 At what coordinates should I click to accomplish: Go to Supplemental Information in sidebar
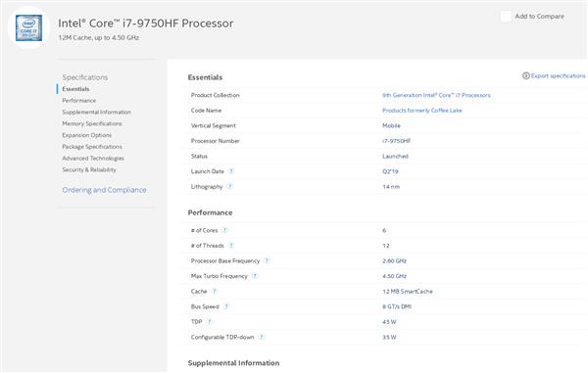click(x=97, y=113)
